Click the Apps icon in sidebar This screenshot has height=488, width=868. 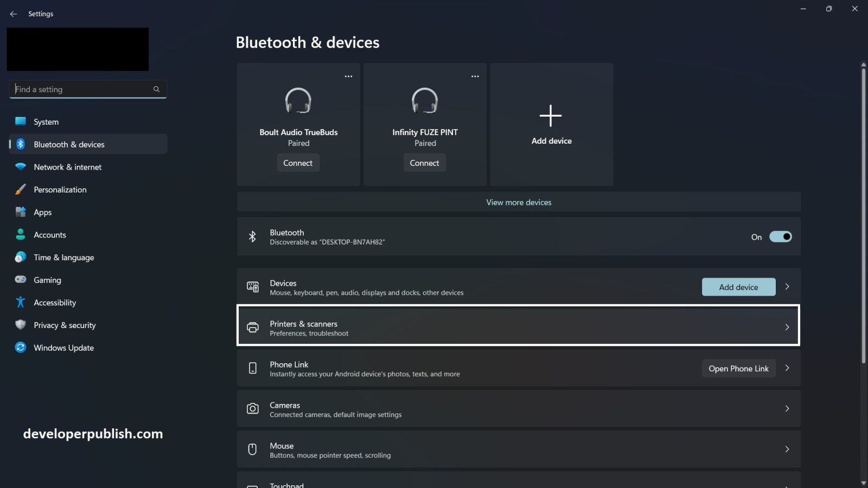tap(21, 211)
